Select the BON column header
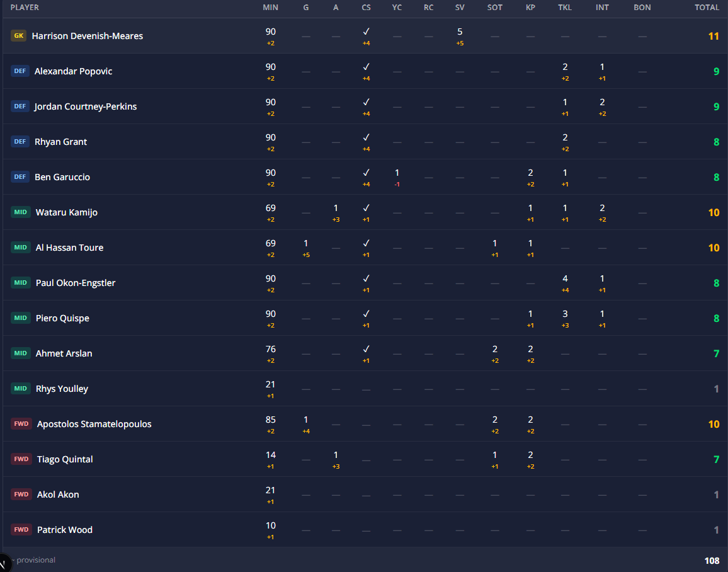728x572 pixels. pyautogui.click(x=642, y=8)
